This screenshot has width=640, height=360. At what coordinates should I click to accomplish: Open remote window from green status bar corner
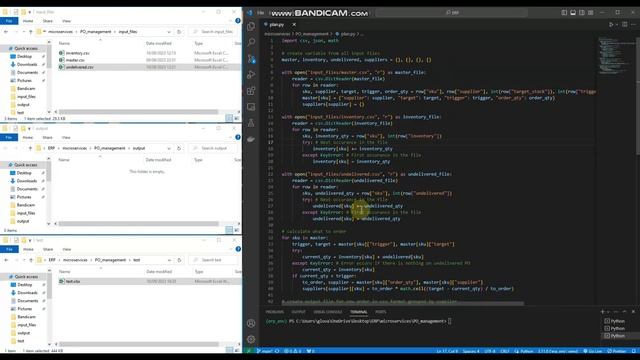coord(248,351)
